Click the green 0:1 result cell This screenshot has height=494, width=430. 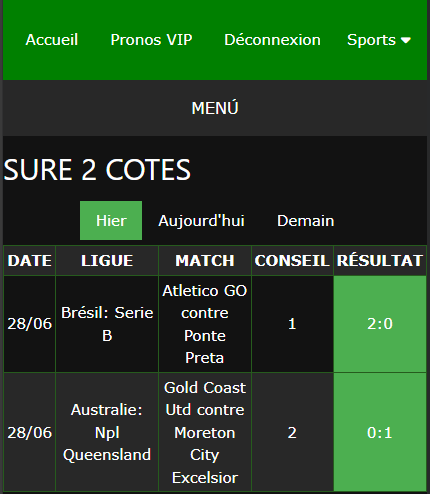[x=380, y=432]
